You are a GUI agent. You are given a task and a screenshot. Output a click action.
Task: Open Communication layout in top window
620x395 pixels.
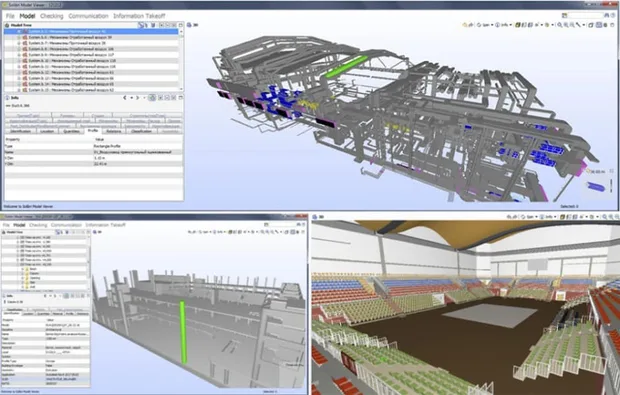pyautogui.click(x=88, y=16)
